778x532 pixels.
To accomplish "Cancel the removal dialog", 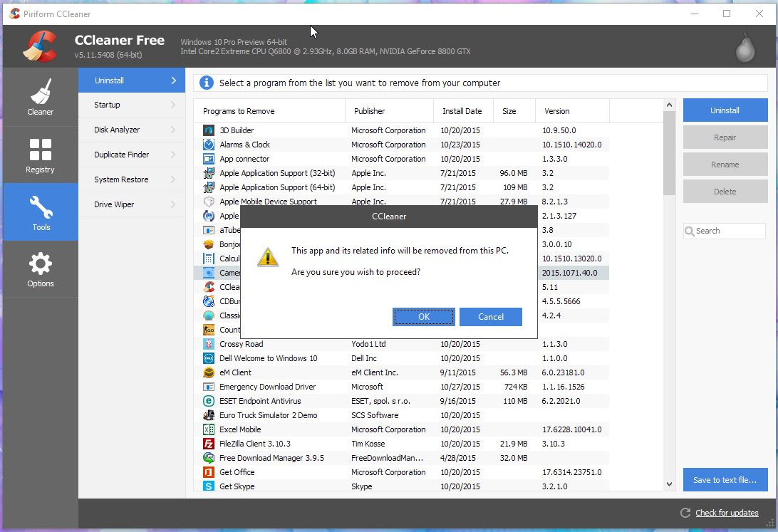I will pos(491,317).
